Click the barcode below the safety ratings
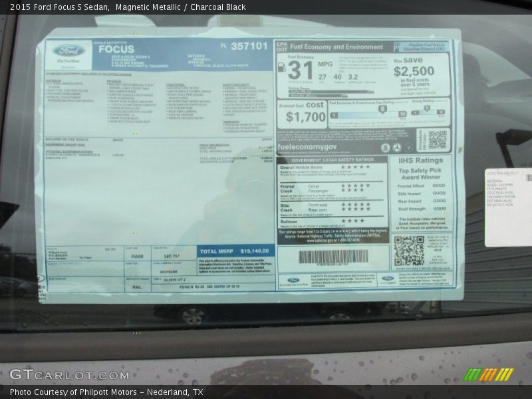The image size is (532, 399). tap(333, 257)
